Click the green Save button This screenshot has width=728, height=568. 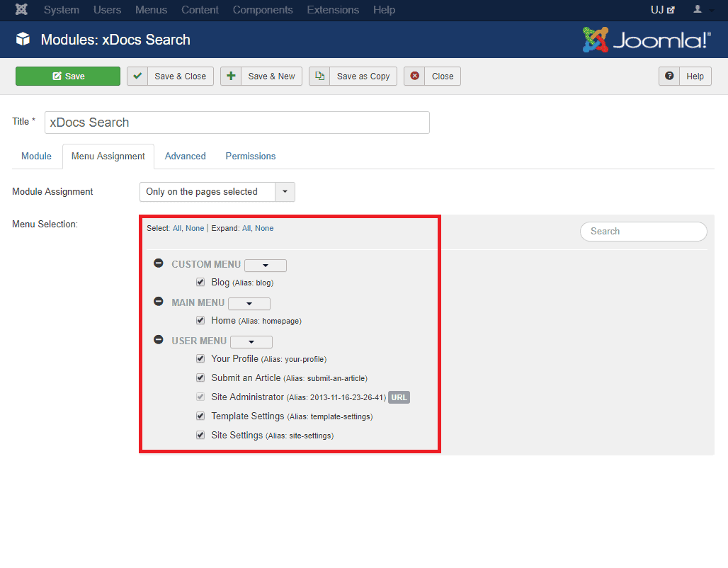(x=68, y=76)
